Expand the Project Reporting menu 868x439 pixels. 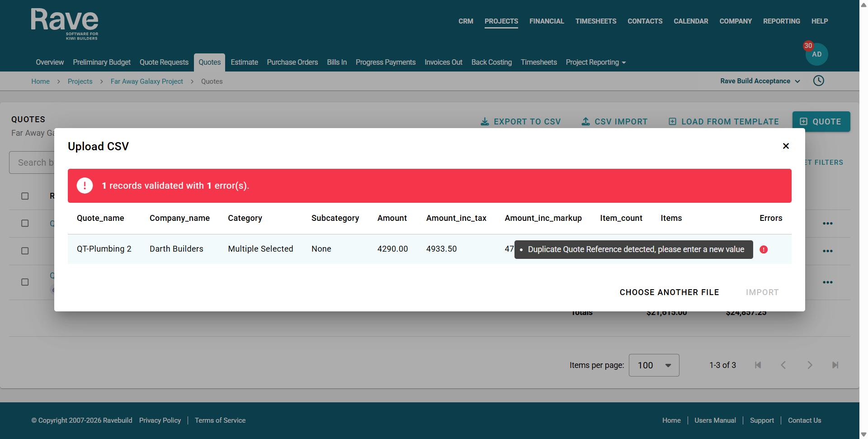click(x=596, y=62)
